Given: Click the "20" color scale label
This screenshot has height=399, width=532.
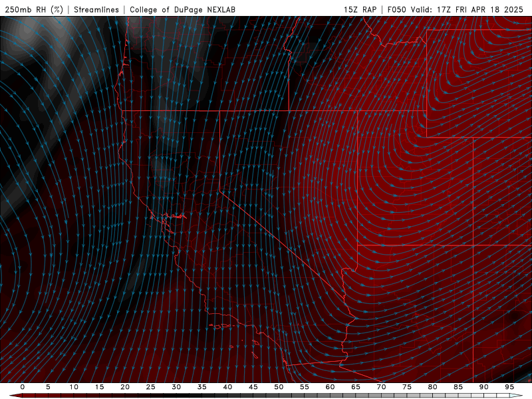Looking at the screenshot, I should click(x=125, y=387).
